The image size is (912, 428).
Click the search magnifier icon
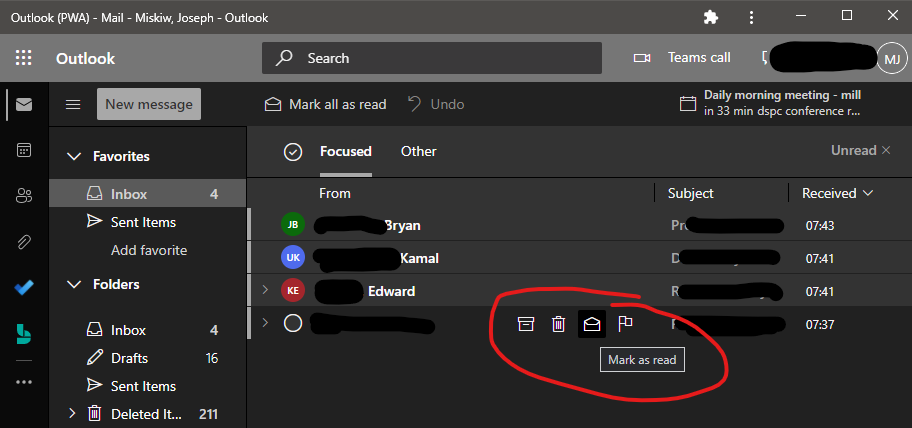[284, 58]
